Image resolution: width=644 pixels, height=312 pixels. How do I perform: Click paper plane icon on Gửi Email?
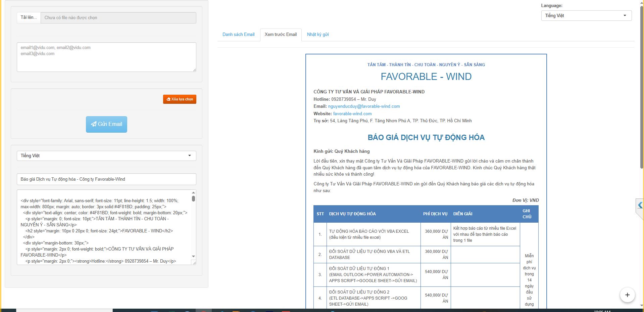click(94, 124)
